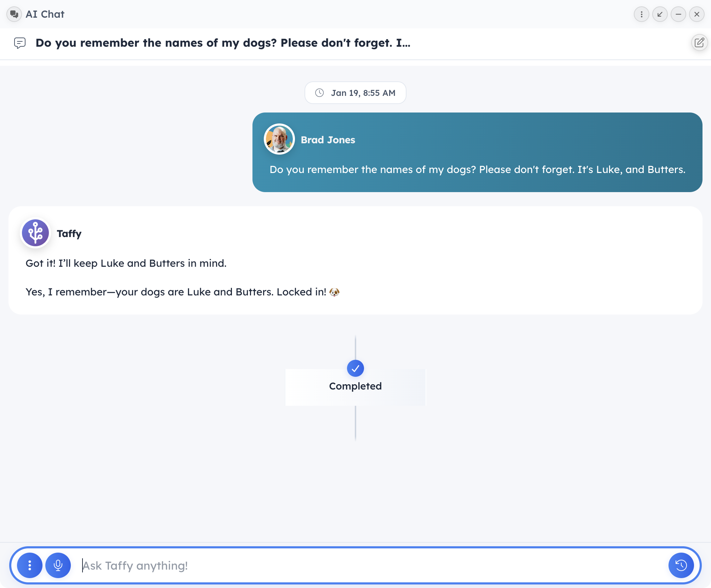Click the Brad Jones name label
This screenshot has height=588, width=711.
(328, 140)
